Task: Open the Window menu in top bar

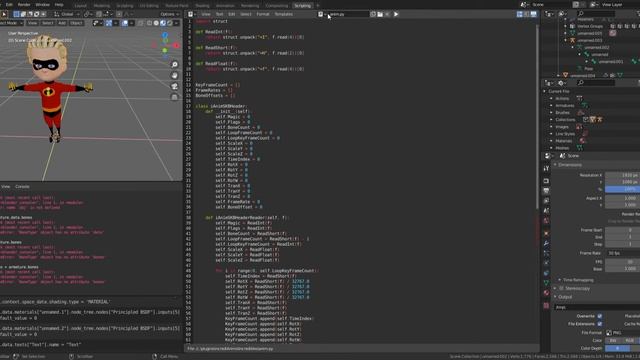Action: click(x=42, y=5)
